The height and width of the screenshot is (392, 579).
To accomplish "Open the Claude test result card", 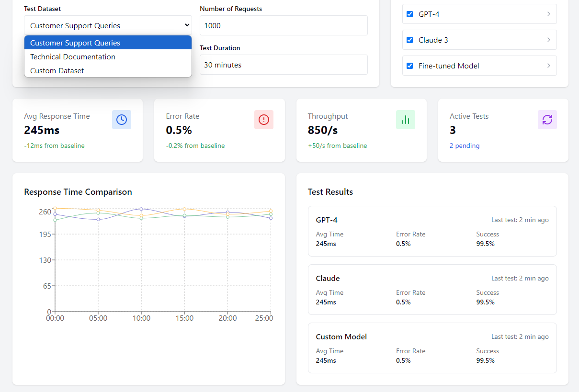I will [x=432, y=289].
